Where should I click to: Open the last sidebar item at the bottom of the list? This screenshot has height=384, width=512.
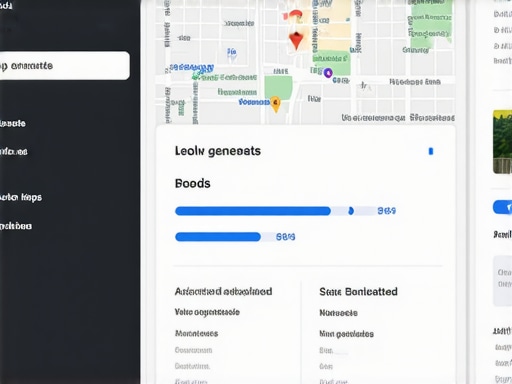point(16,226)
